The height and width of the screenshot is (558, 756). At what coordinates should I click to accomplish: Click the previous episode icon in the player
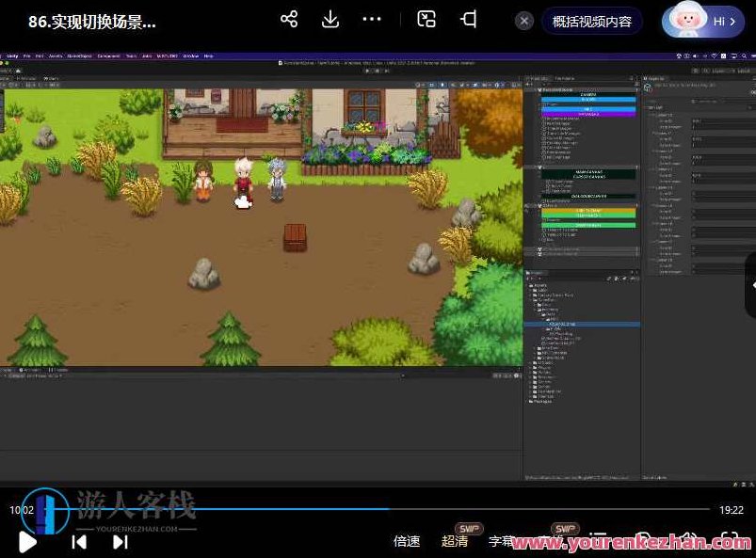pos(79,542)
